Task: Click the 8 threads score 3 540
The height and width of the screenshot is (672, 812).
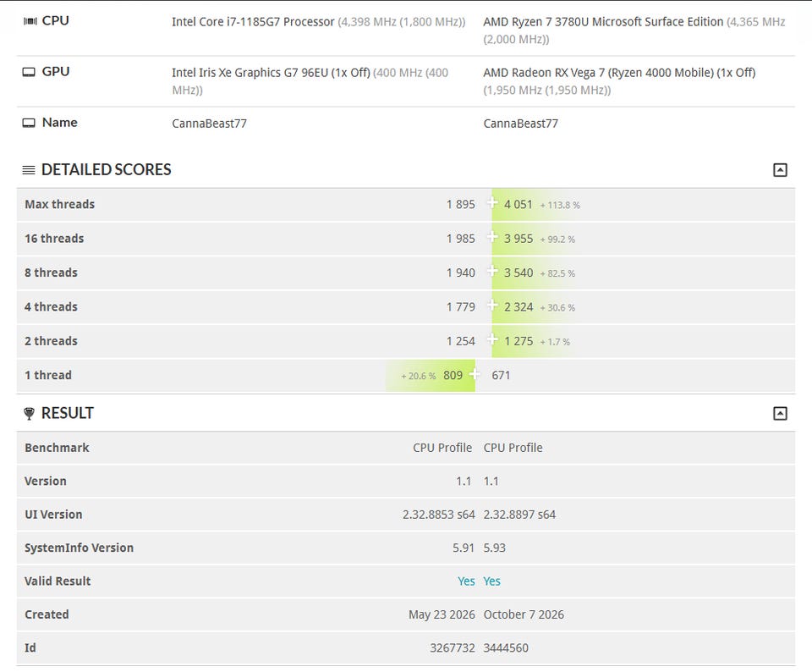Action: tap(518, 273)
